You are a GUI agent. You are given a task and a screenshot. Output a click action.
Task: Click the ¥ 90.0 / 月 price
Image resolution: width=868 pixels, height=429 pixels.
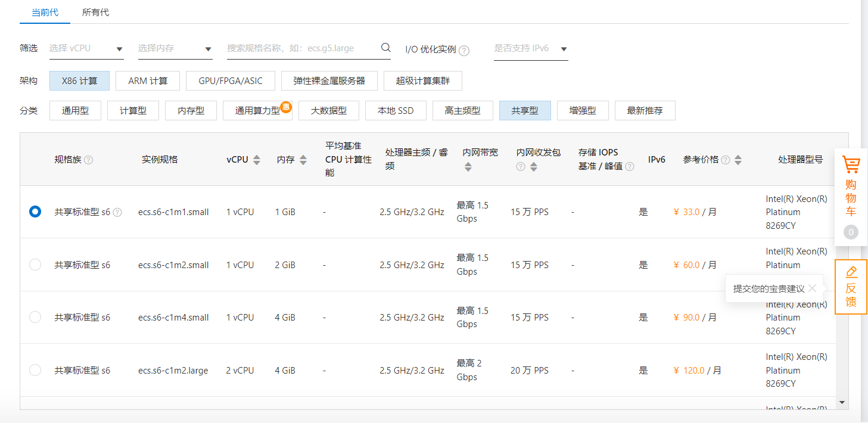695,317
